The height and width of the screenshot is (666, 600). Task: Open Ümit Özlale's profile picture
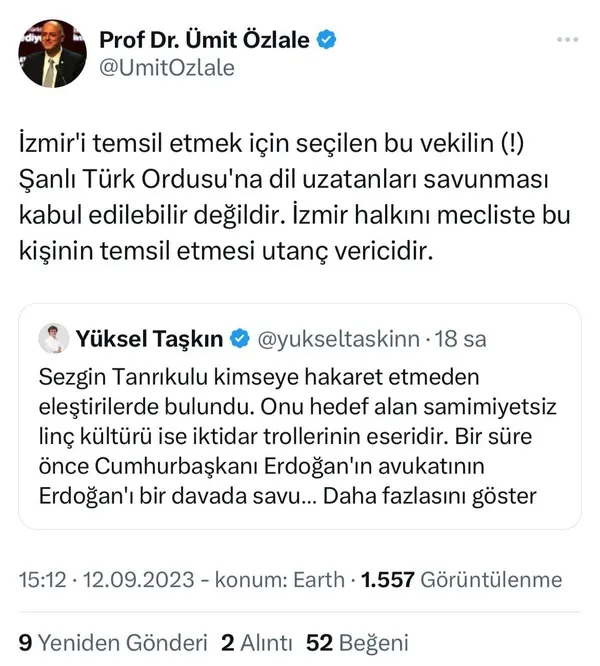point(52,51)
